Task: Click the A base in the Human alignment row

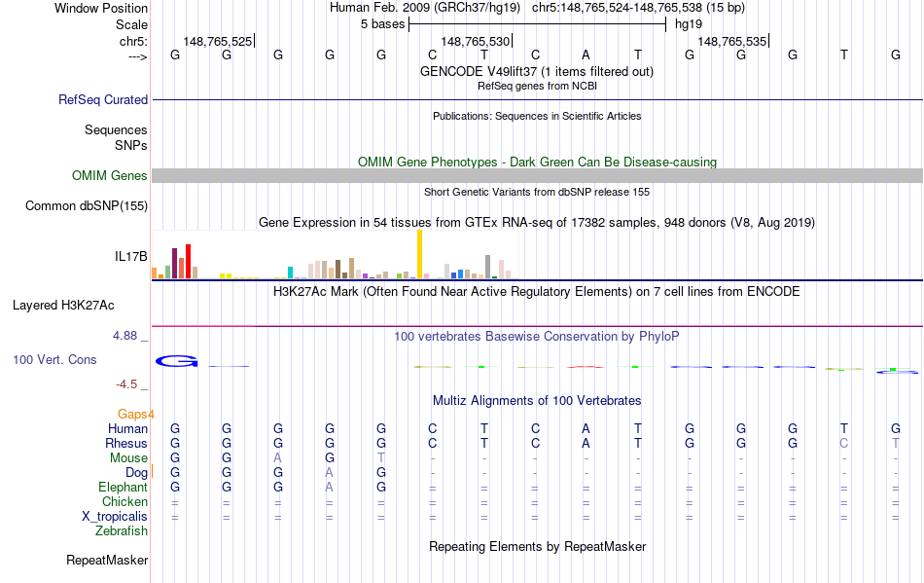Action: click(586, 428)
